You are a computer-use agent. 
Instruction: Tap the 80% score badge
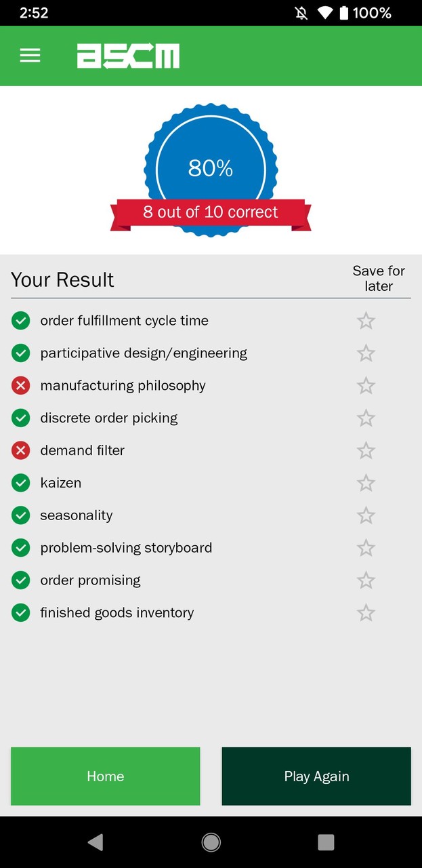[211, 168]
